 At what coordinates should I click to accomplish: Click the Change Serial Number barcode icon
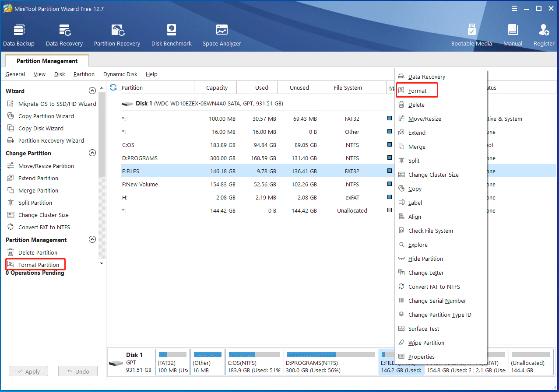click(401, 301)
